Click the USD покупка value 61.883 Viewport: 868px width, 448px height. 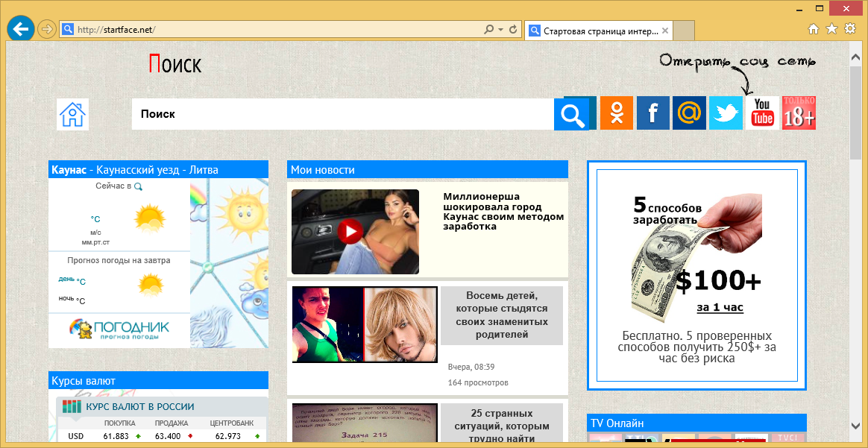tap(115, 436)
